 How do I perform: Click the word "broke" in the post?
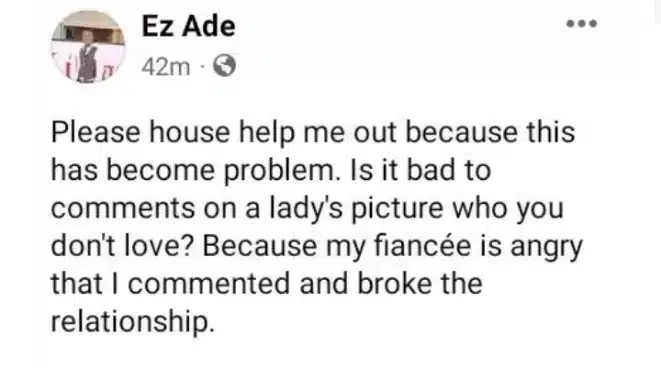pyautogui.click(x=395, y=284)
